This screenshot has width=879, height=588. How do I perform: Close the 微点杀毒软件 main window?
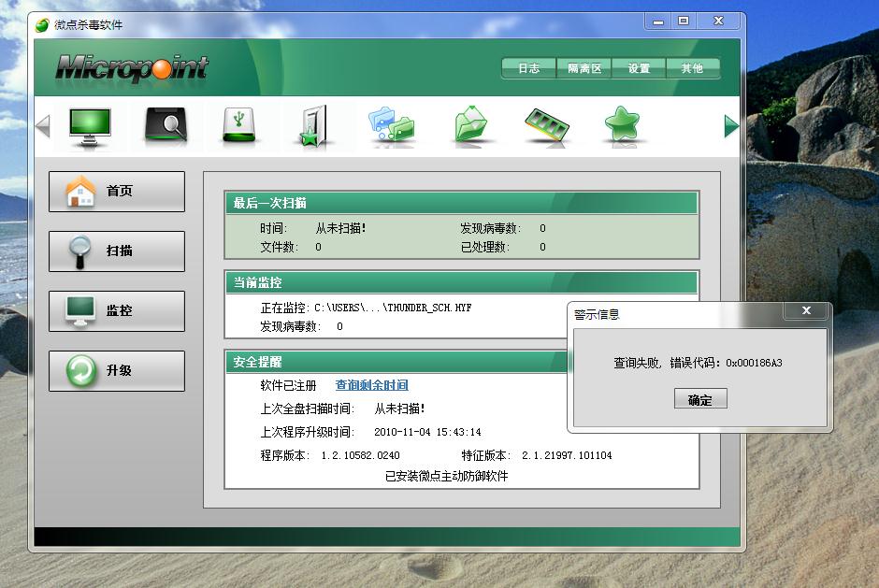tap(718, 22)
